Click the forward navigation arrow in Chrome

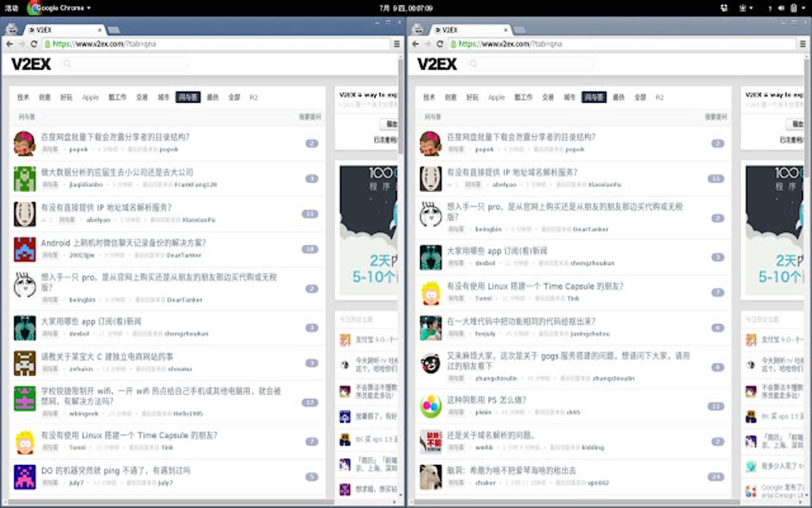pyautogui.click(x=22, y=45)
